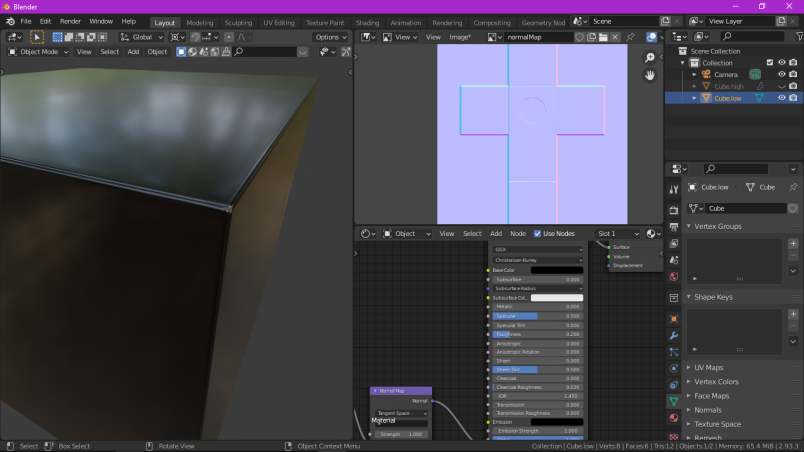Open image file folder icon for normalMap

pos(603,37)
